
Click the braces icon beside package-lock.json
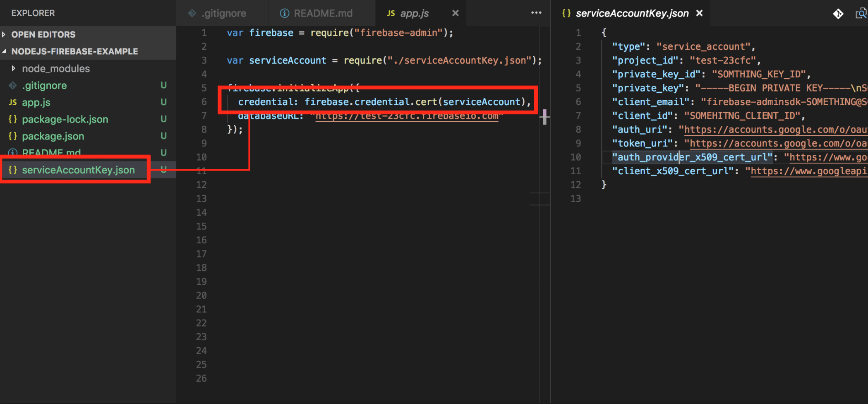[13, 119]
